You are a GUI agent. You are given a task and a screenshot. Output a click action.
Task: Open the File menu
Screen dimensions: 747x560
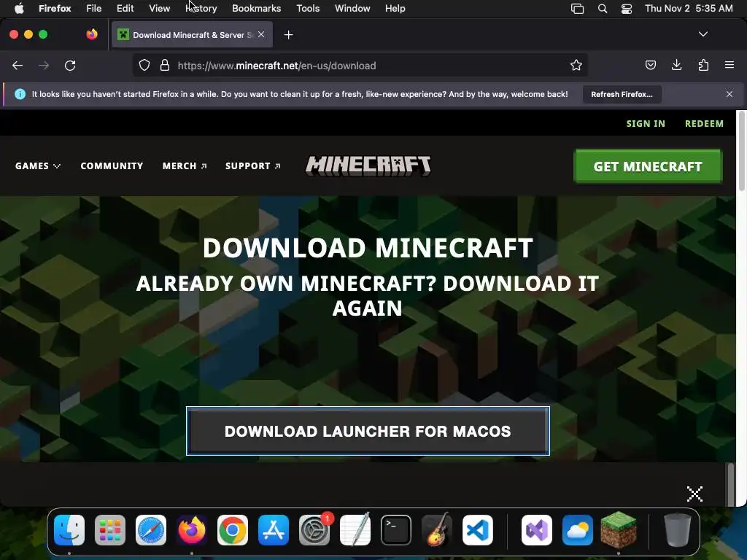point(94,8)
